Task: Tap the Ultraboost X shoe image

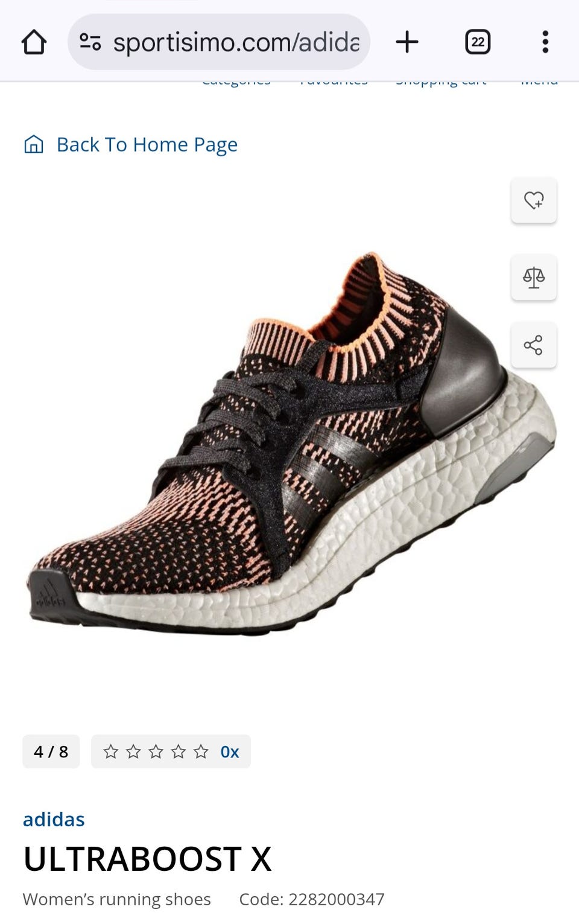Action: (x=292, y=444)
